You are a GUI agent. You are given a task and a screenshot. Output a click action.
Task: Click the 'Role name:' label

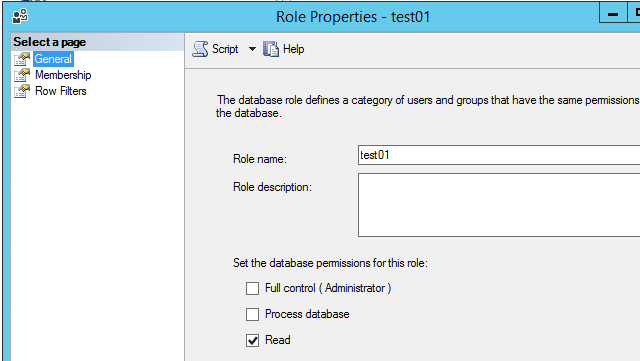point(260,159)
